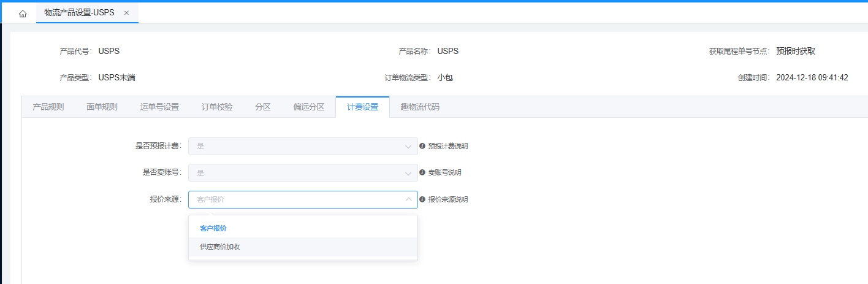
Task: Open the 是否卖账号 dropdown
Action: pos(303,173)
